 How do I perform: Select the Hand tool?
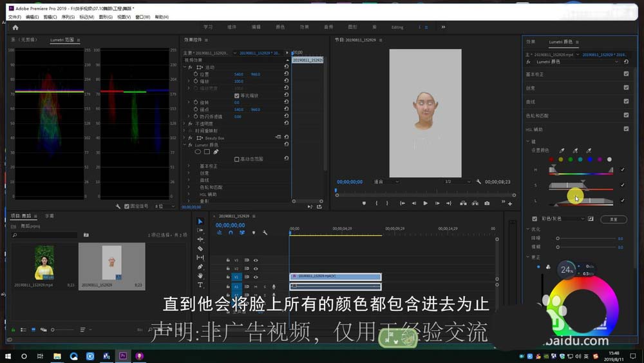(200, 275)
